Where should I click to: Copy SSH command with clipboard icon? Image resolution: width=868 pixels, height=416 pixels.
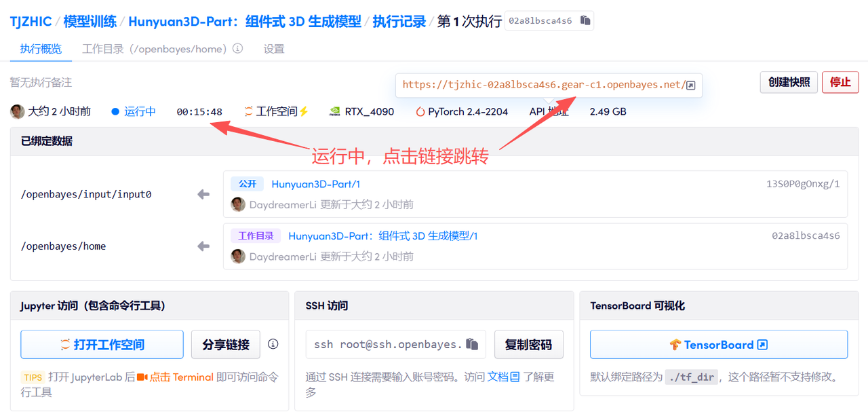coord(472,344)
